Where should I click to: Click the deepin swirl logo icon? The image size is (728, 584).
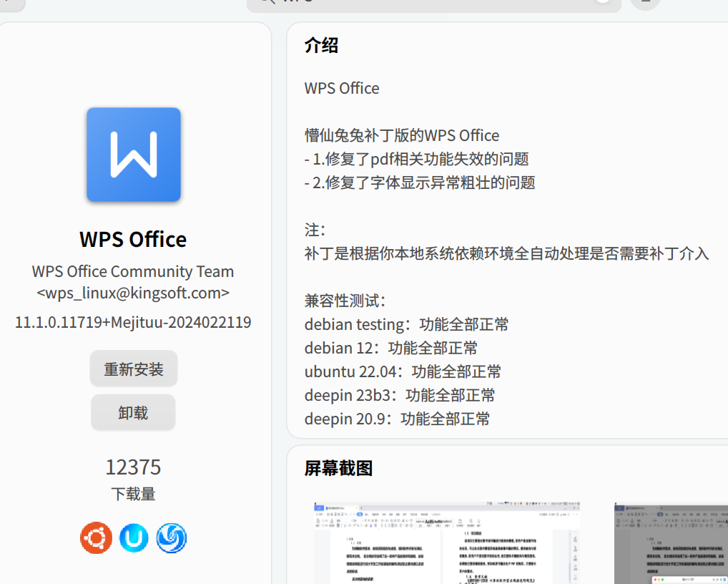tap(172, 538)
